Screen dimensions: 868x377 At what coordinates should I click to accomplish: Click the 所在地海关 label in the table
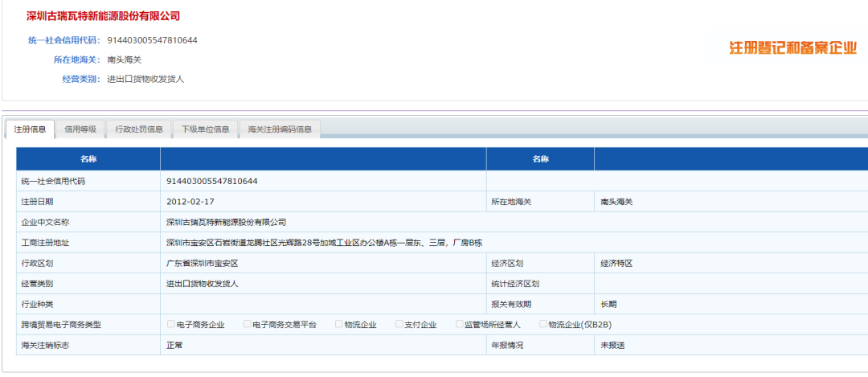coord(511,202)
